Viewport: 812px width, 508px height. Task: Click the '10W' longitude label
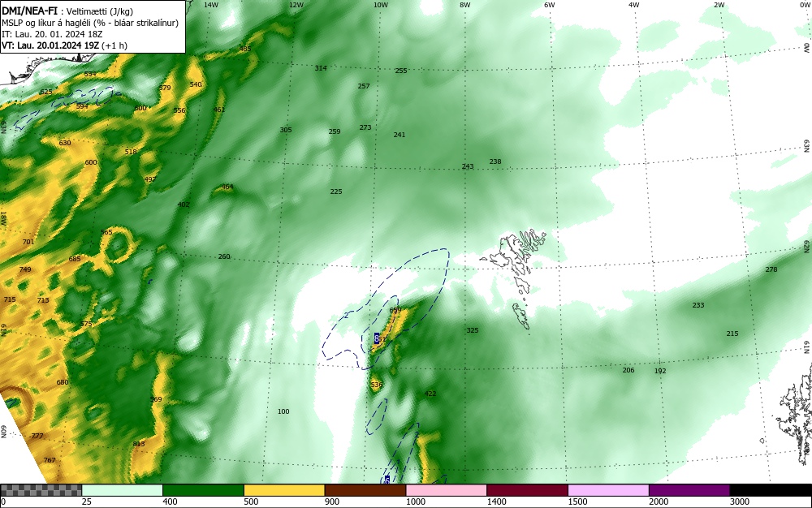pos(381,5)
